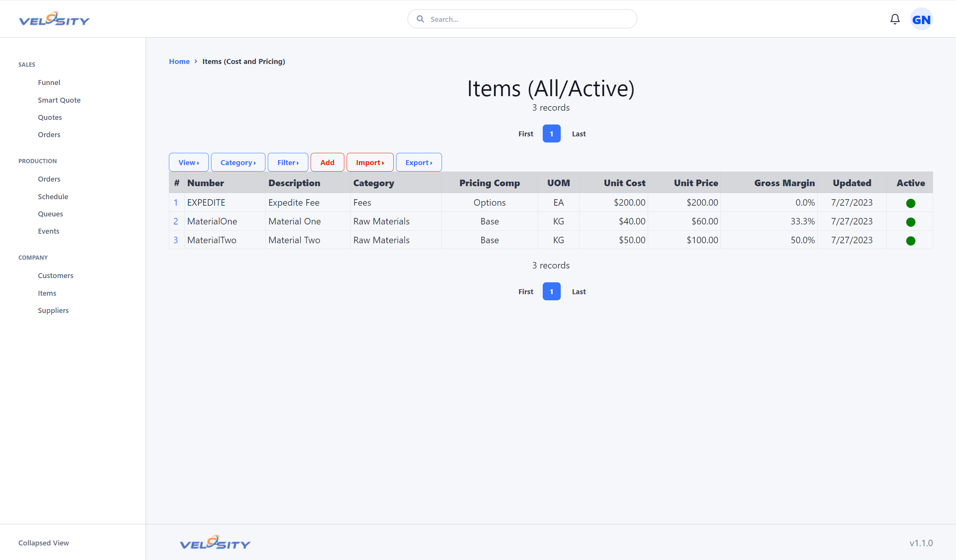Select the Items menu in sidebar
The width and height of the screenshot is (956, 560).
tap(47, 293)
